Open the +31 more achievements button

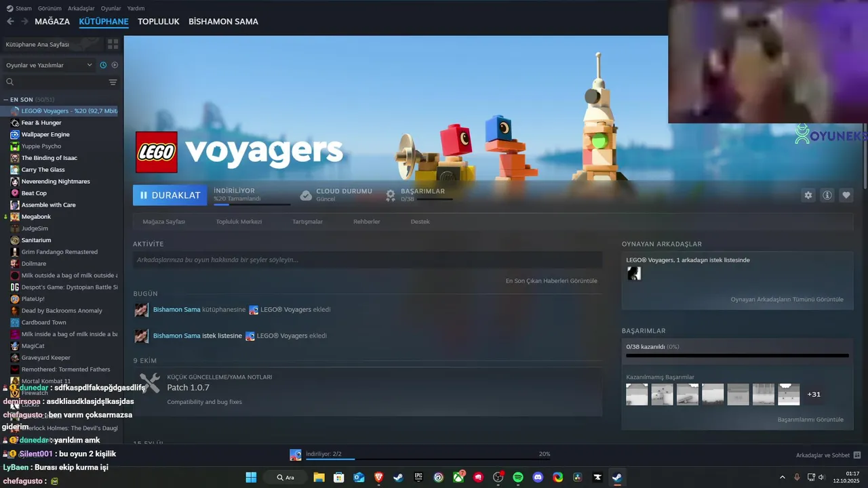(x=814, y=394)
